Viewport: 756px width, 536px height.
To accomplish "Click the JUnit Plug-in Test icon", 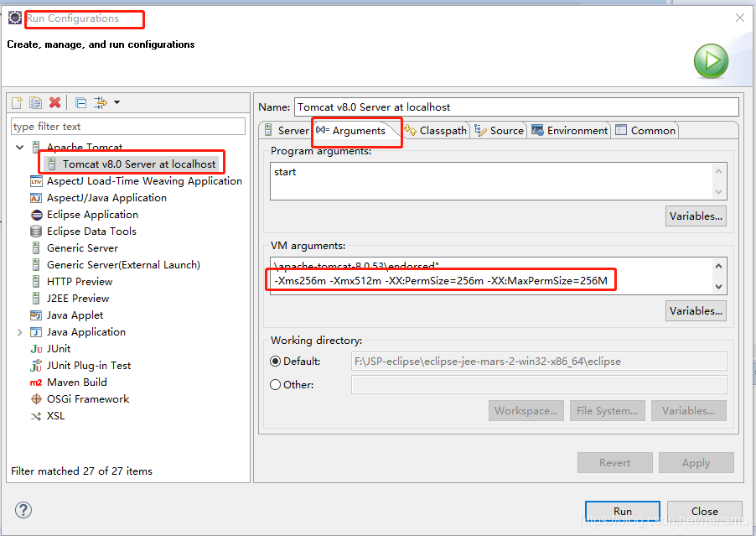I will 36,366.
